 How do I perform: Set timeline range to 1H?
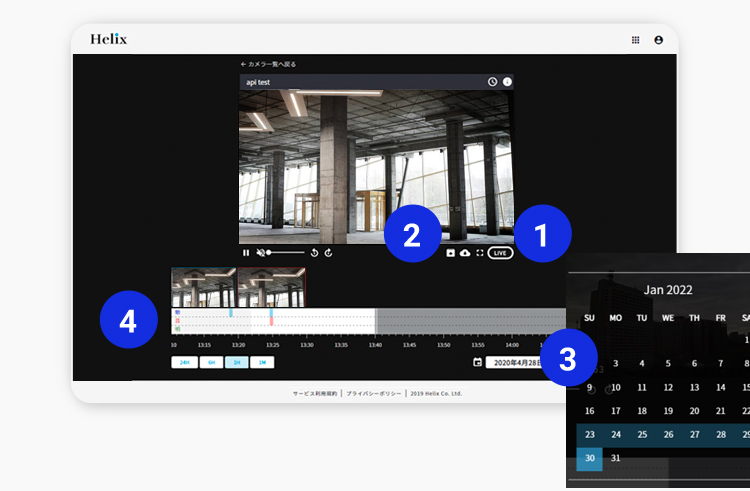click(x=237, y=362)
